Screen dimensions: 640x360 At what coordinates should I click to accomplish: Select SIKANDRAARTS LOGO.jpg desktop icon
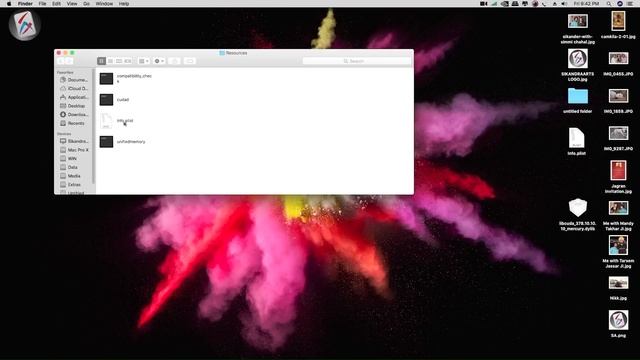tap(578, 58)
